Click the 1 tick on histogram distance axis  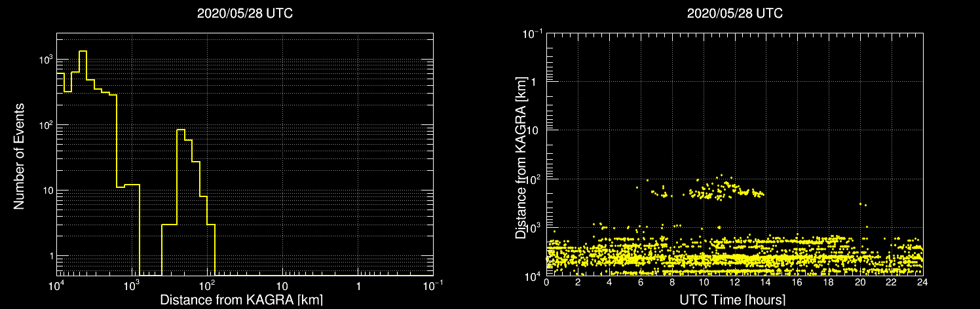(x=358, y=287)
